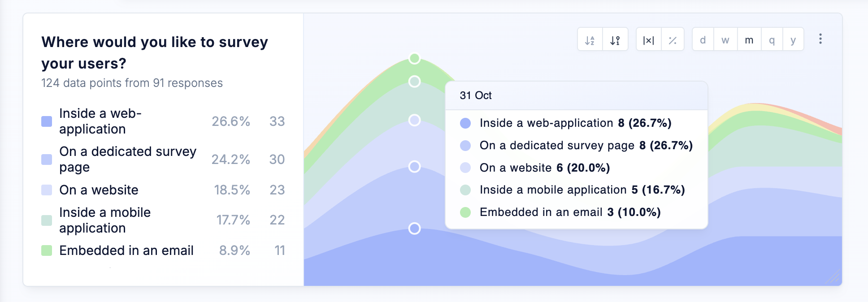Group data by week
This screenshot has height=302, width=868.
click(725, 40)
